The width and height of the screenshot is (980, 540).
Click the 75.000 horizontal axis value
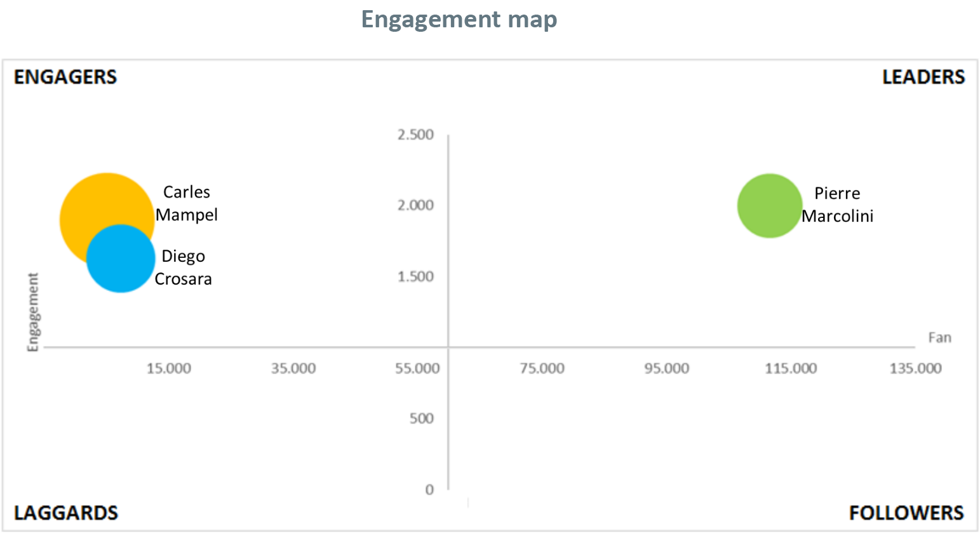542,368
